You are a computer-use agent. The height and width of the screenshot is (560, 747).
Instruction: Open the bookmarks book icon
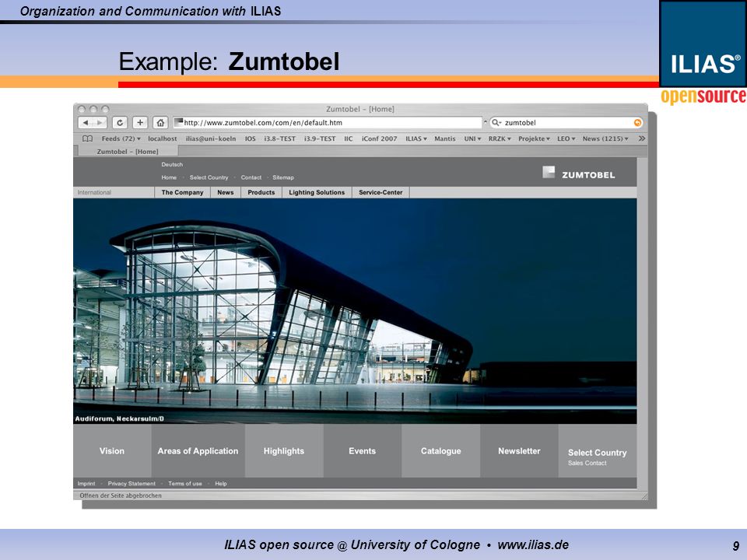(88, 138)
